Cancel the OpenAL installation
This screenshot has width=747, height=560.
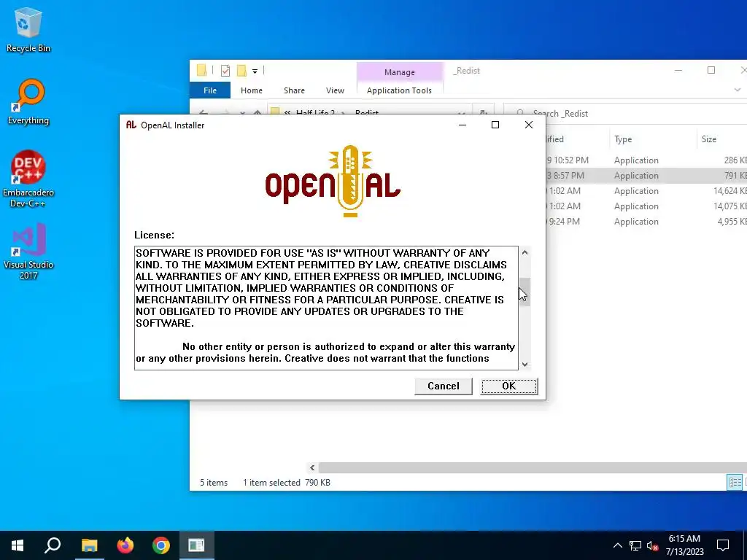pyautogui.click(x=443, y=386)
